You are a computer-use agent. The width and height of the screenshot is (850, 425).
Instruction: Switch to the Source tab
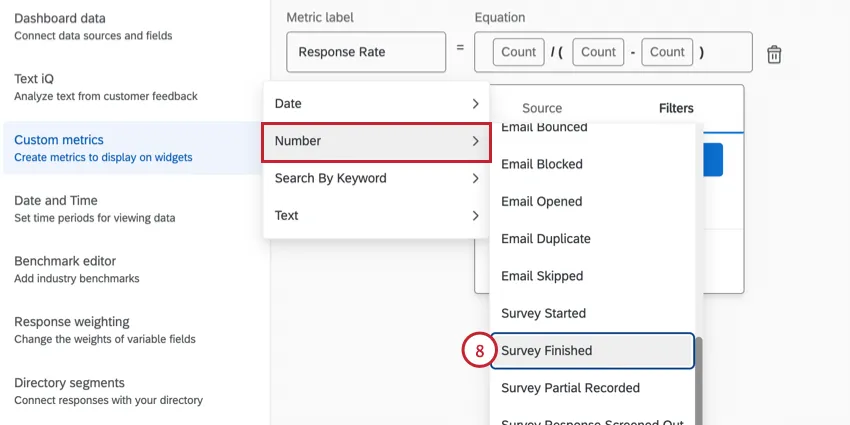tap(542, 108)
